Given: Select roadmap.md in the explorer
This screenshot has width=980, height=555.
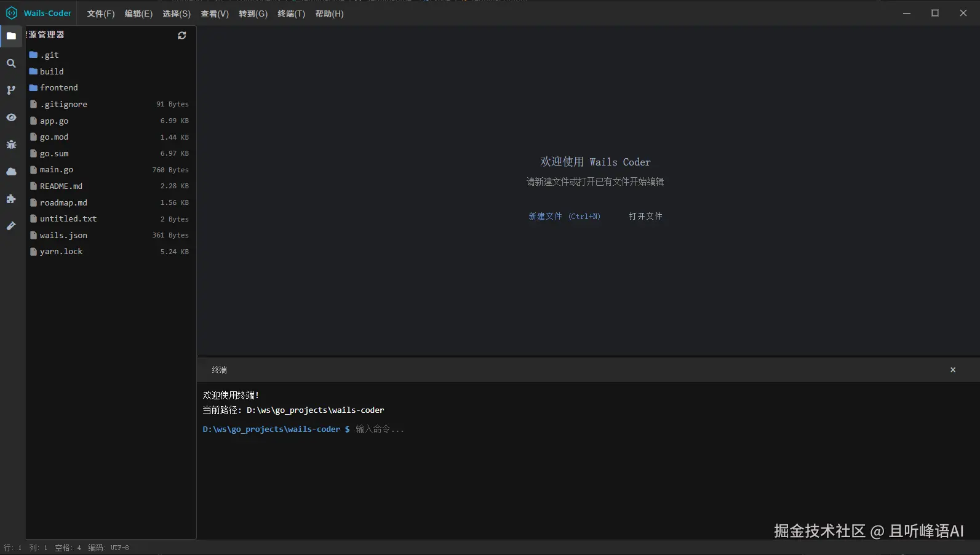Looking at the screenshot, I should [x=111, y=202].
